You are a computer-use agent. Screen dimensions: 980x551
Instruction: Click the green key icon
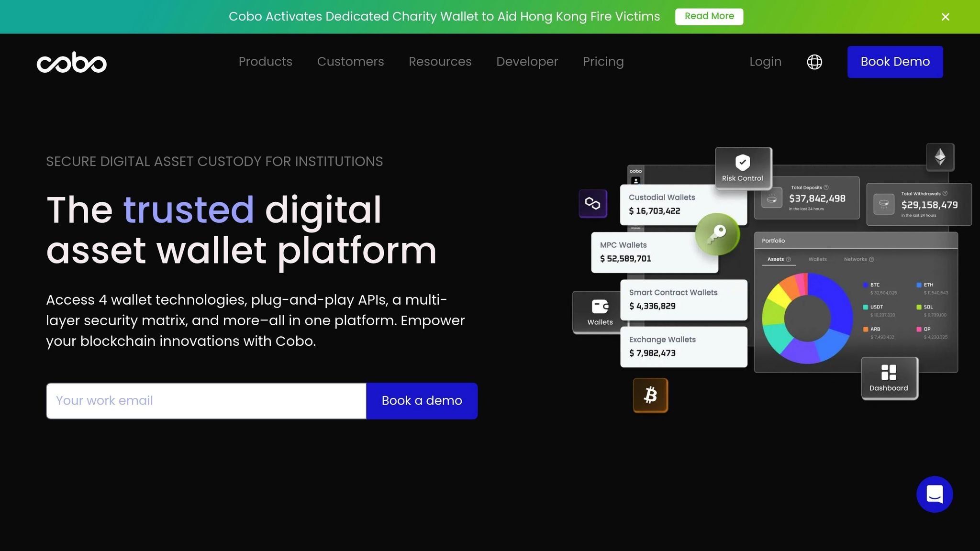pyautogui.click(x=717, y=234)
